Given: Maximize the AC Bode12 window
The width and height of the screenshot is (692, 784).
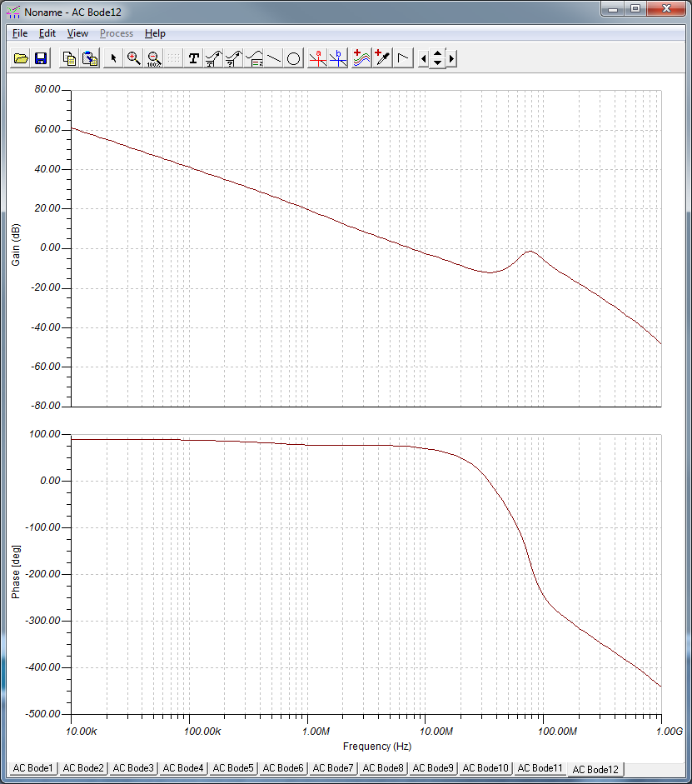Looking at the screenshot, I should [635, 9].
